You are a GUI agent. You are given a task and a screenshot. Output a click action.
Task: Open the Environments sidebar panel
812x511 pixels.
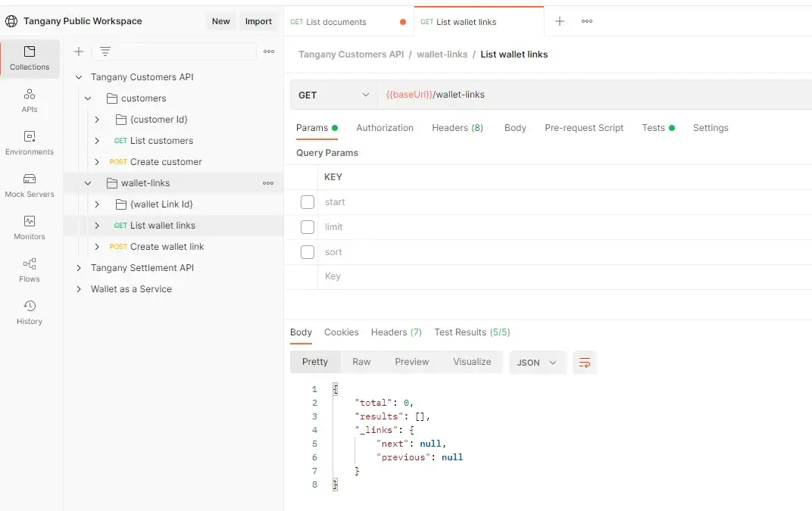(x=30, y=143)
